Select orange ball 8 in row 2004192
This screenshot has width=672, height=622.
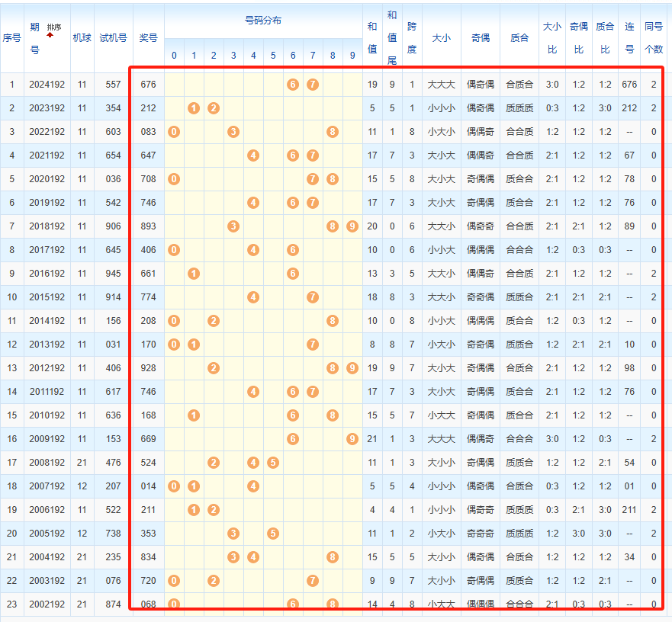333,557
